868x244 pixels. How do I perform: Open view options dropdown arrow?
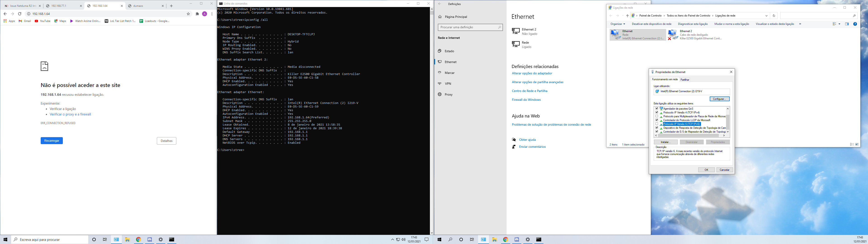coord(839,24)
